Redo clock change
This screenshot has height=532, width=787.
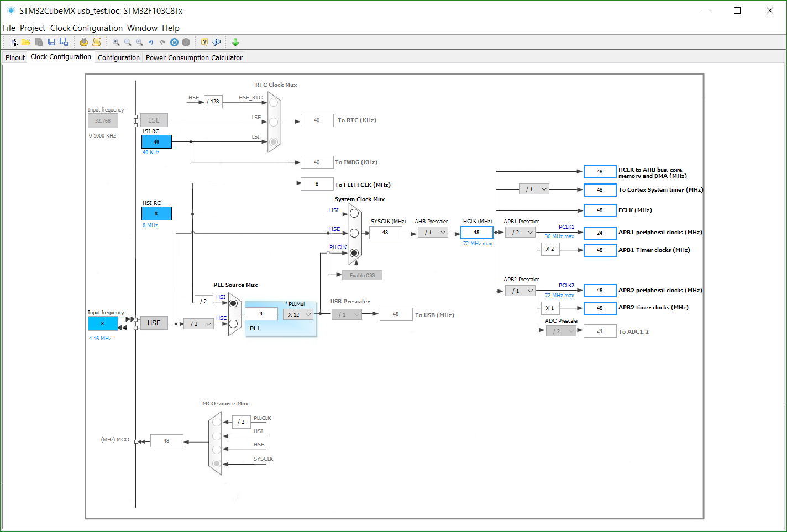162,42
